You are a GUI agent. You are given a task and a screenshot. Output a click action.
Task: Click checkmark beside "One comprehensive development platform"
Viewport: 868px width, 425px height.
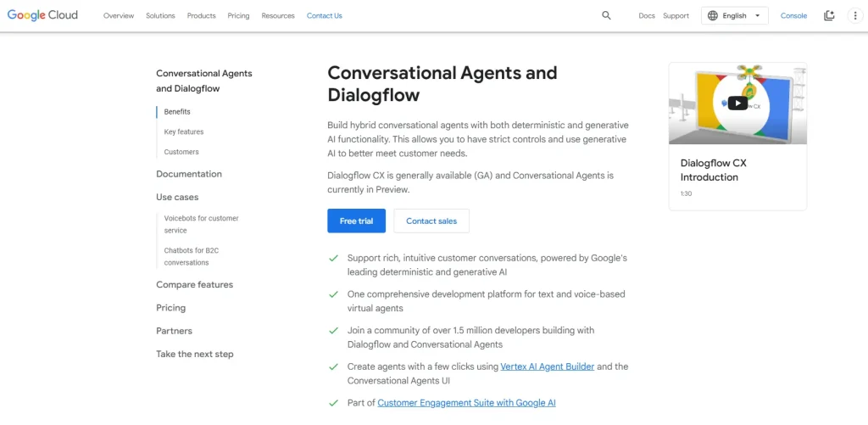333,294
